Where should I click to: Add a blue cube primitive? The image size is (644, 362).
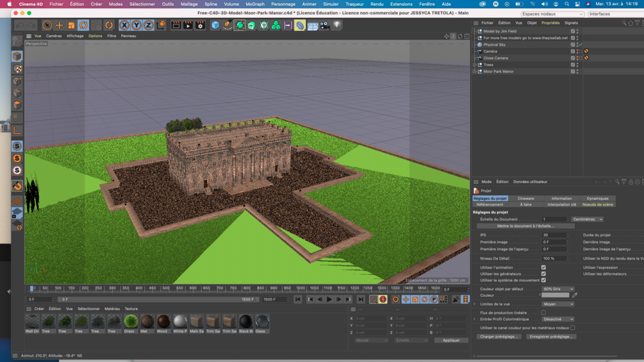[215, 26]
